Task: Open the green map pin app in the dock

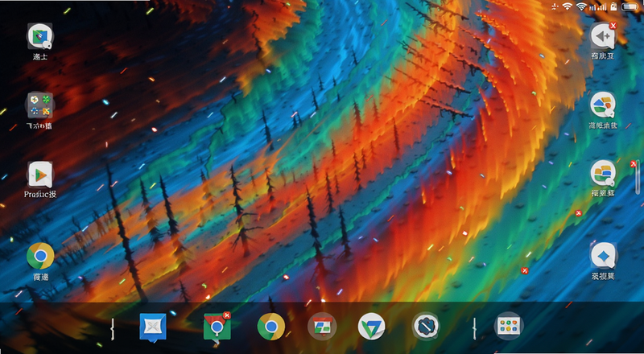Action: 217,326
